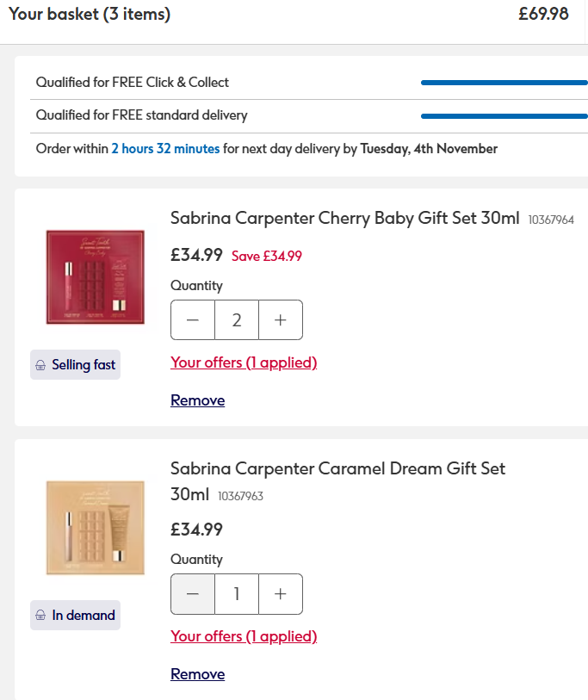The width and height of the screenshot is (588, 700).
Task: Click the Your basket (3 items) heading
Action: tap(90, 15)
